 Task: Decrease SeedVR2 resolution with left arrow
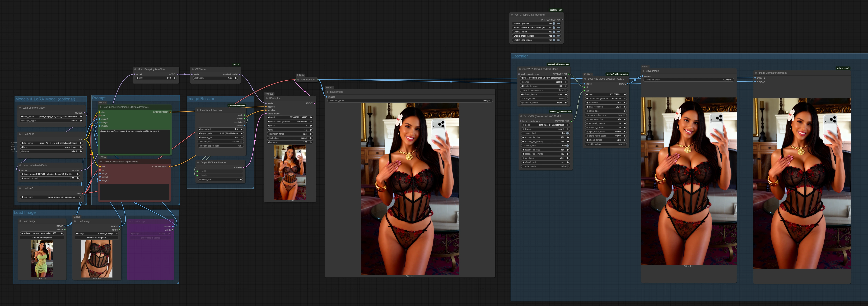(587, 103)
